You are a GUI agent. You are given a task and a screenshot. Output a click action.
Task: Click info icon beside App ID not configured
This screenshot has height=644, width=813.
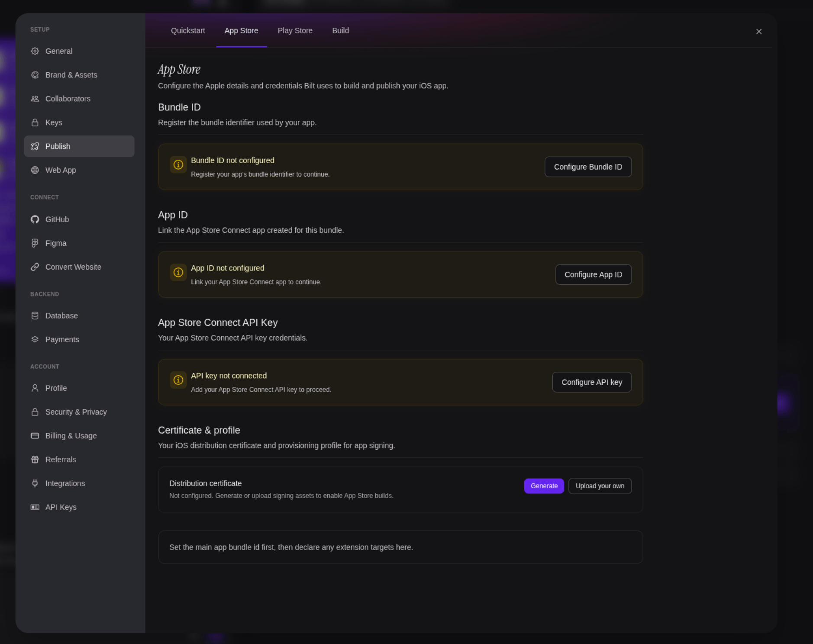(178, 273)
